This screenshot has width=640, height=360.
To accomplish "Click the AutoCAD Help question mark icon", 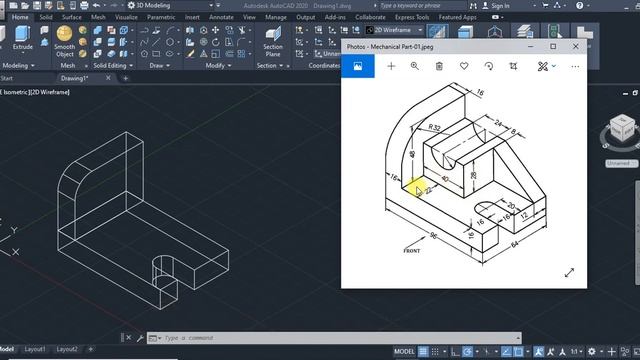I will (579, 5).
